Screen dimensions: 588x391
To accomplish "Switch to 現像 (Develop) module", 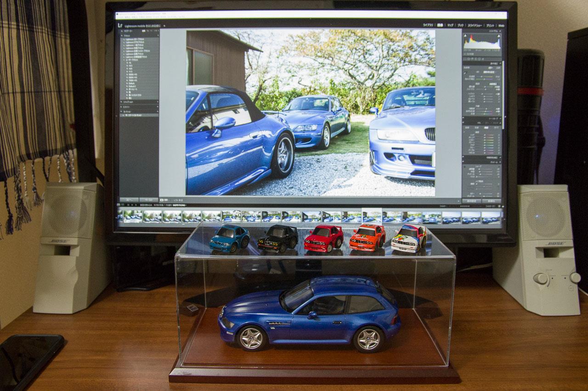I will [x=441, y=25].
